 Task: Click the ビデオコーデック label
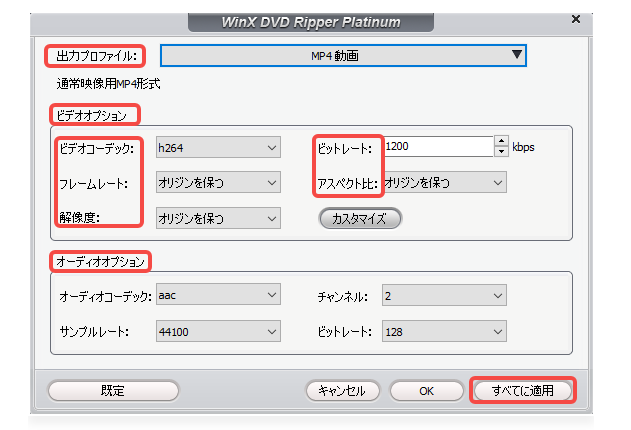(x=97, y=148)
